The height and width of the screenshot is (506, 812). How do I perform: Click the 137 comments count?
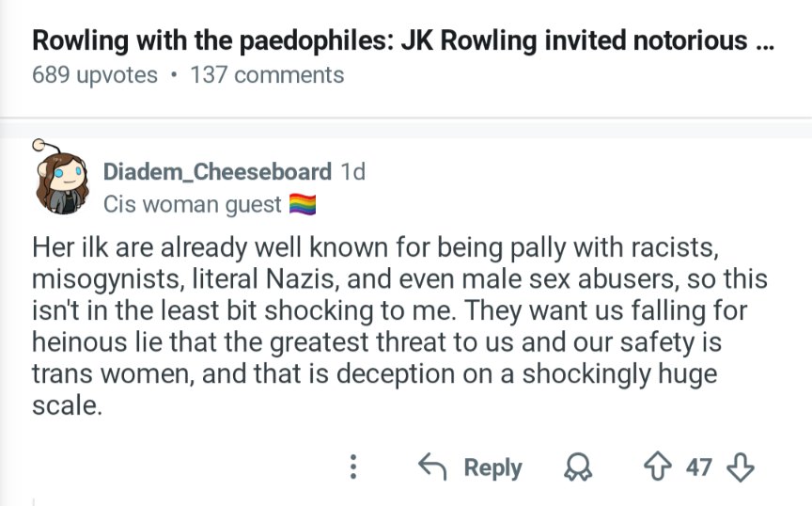click(267, 74)
